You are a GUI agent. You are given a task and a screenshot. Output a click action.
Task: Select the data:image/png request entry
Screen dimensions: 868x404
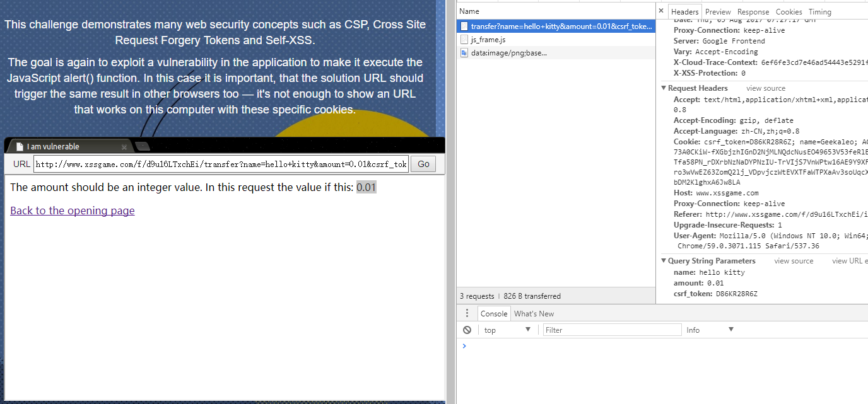[508, 53]
